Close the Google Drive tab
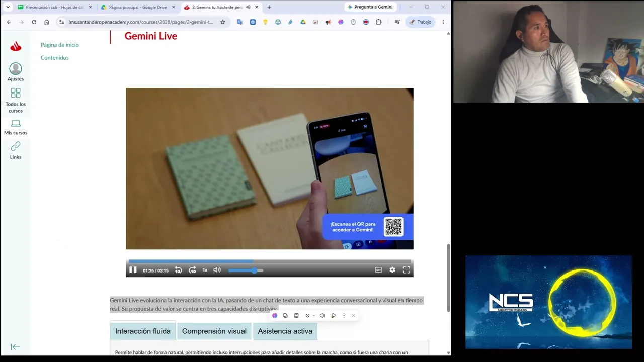644x362 pixels. (x=174, y=7)
